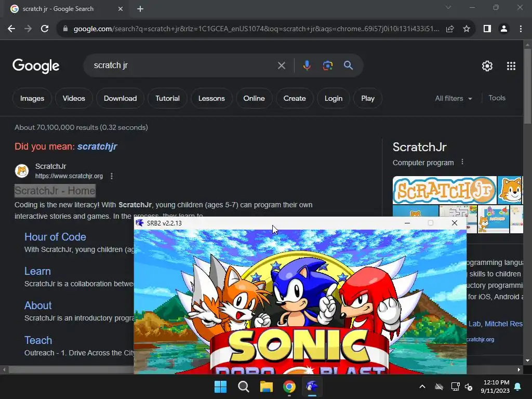Open the ScratchJr logo image thumbnail

click(x=445, y=190)
